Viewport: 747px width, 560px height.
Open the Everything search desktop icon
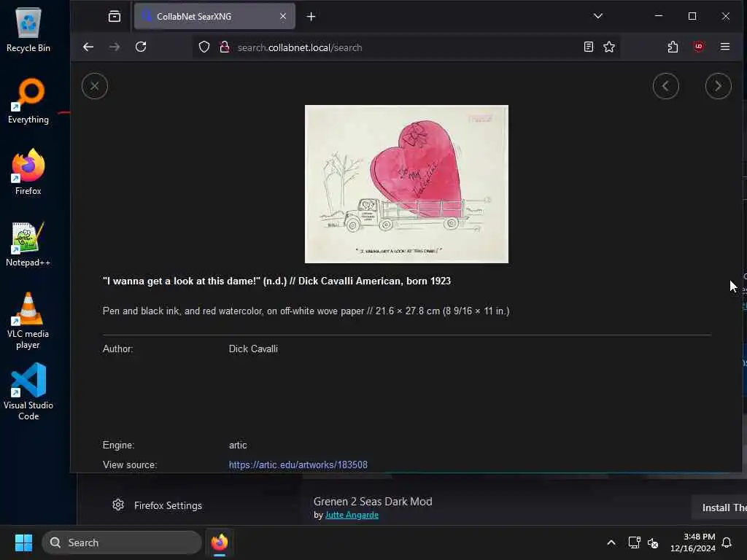point(28,101)
